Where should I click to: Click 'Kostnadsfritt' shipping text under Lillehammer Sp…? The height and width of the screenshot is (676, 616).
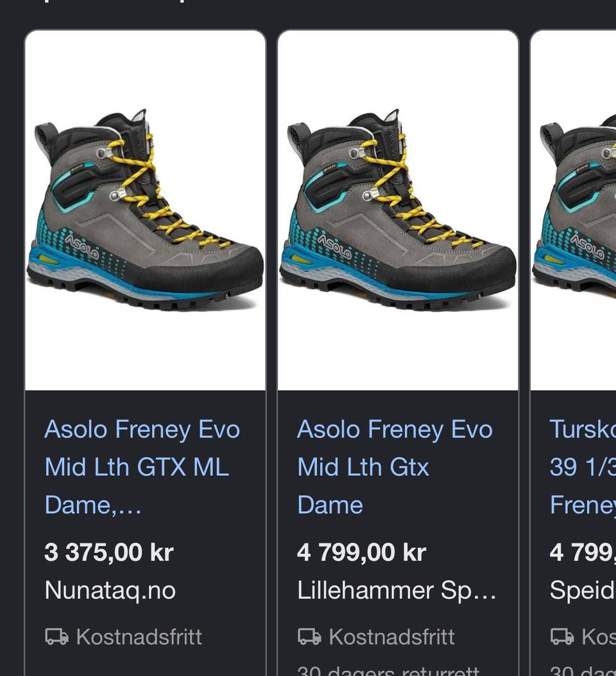click(391, 637)
